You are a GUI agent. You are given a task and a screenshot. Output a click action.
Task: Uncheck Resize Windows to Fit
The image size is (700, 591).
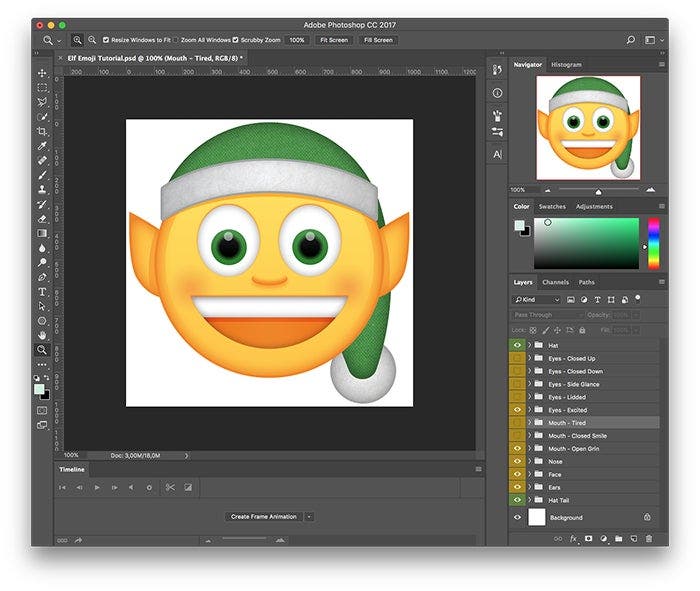107,40
